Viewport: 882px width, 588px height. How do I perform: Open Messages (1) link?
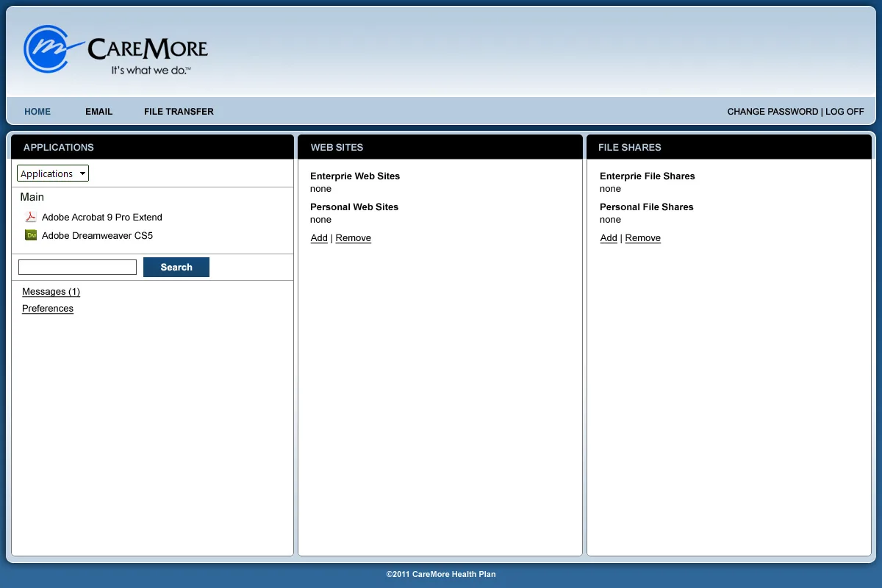pyautogui.click(x=51, y=292)
